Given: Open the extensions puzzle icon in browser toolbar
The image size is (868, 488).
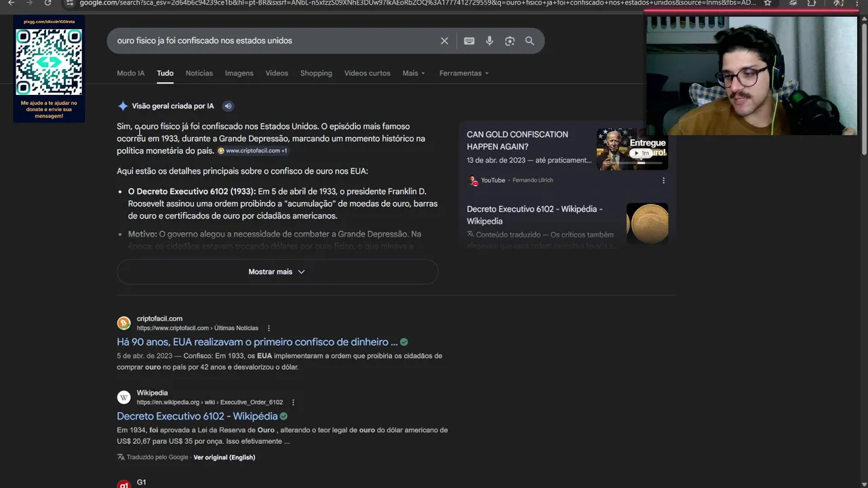Looking at the screenshot, I should (812, 3).
